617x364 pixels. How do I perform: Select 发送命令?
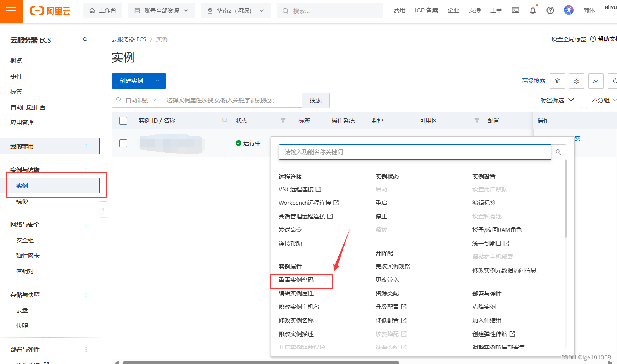[290, 230]
